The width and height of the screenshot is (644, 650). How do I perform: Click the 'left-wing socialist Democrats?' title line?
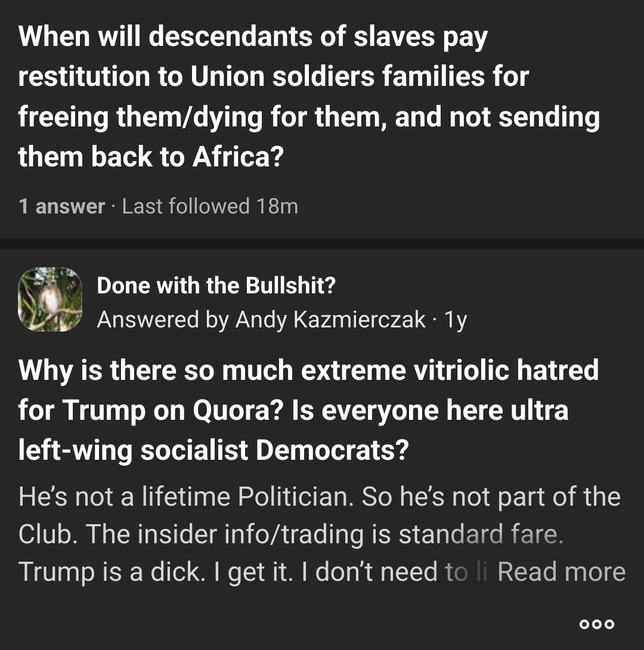point(213,450)
